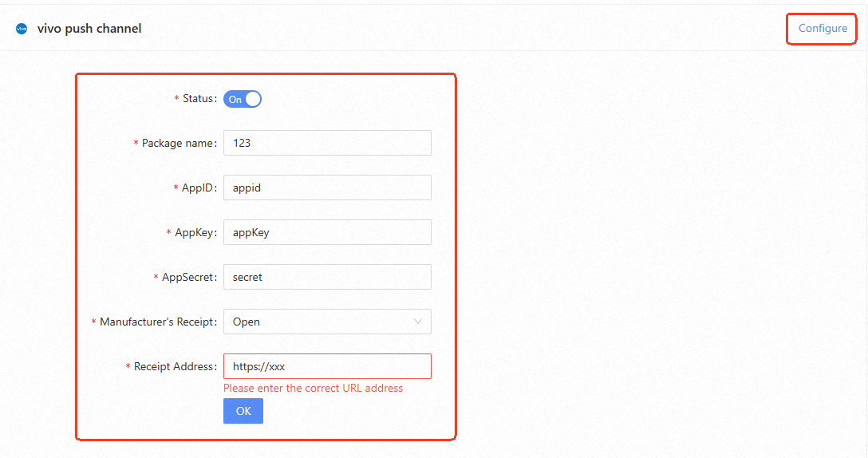Click the AppSecret input field
Viewport: 868px width, 458px height.
tap(327, 277)
